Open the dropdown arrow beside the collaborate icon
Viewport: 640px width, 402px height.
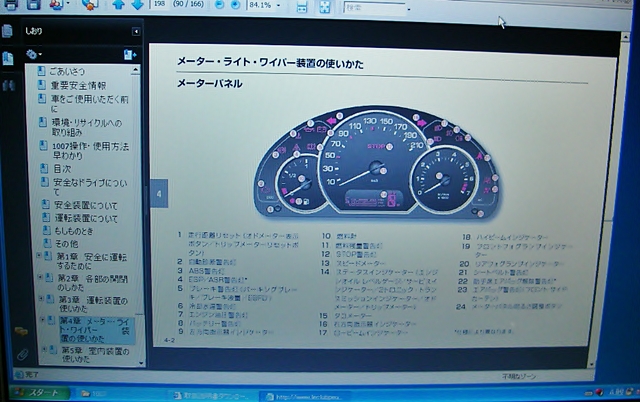[68, 4]
